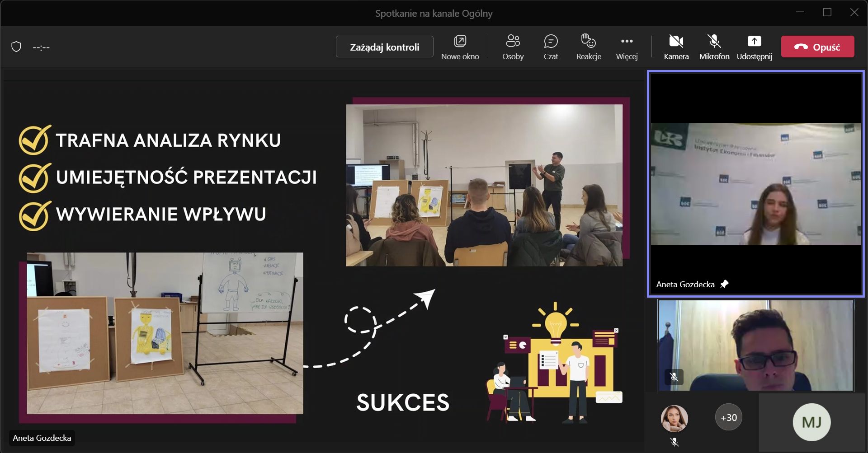Click the shield security icon
The height and width of the screenshot is (453, 868).
pos(16,47)
